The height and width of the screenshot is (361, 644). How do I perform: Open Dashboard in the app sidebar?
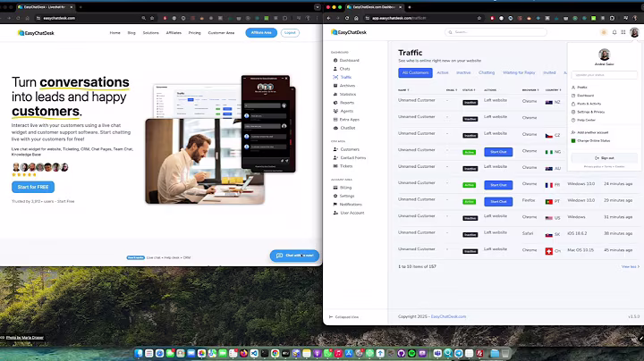click(x=346, y=60)
